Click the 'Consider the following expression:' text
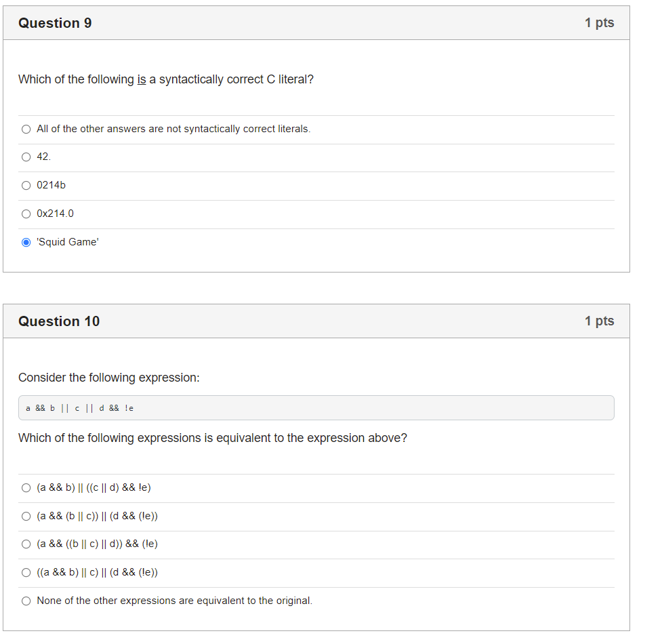Viewport: 662px width, 644px height. (x=109, y=378)
